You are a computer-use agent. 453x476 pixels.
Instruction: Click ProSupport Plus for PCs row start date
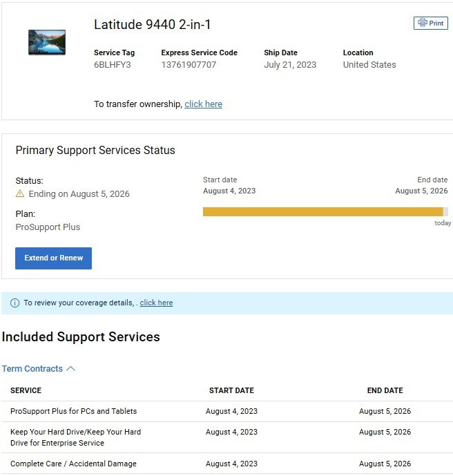pos(231,411)
